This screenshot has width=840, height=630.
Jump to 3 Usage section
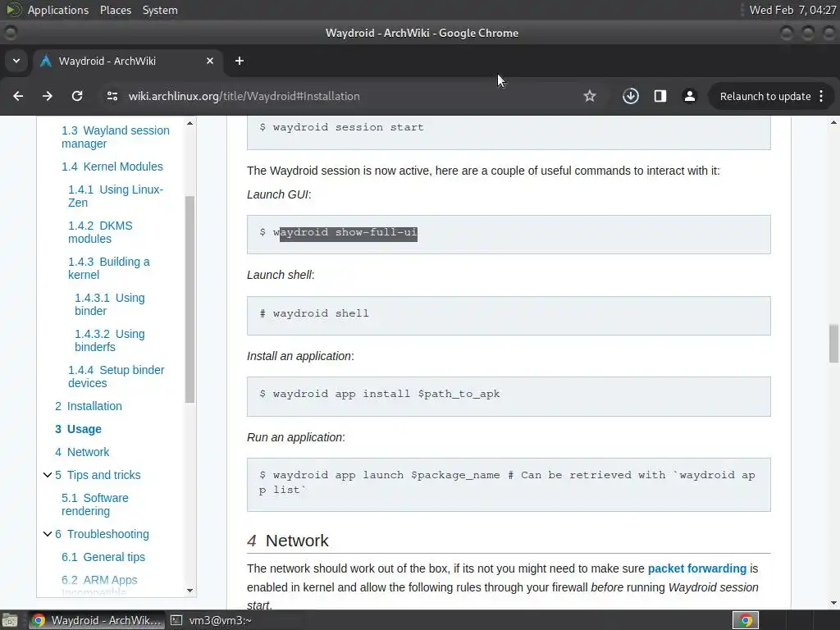78,429
